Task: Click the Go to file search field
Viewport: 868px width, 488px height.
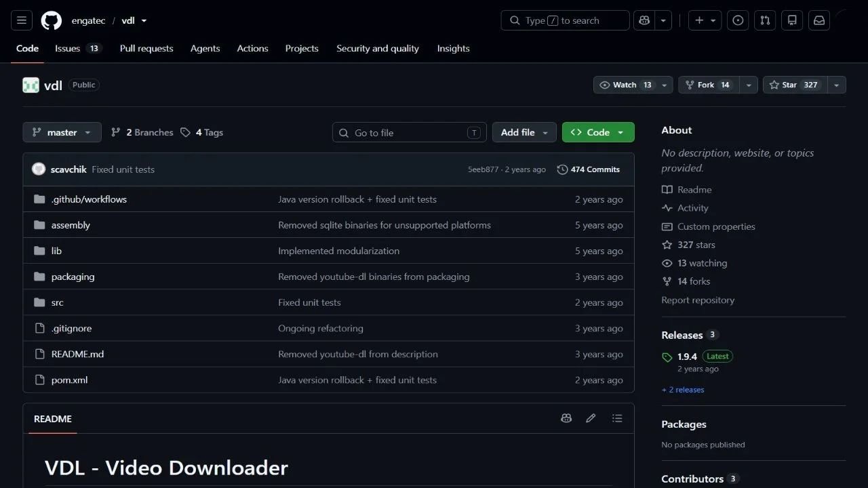Action: pyautogui.click(x=410, y=132)
